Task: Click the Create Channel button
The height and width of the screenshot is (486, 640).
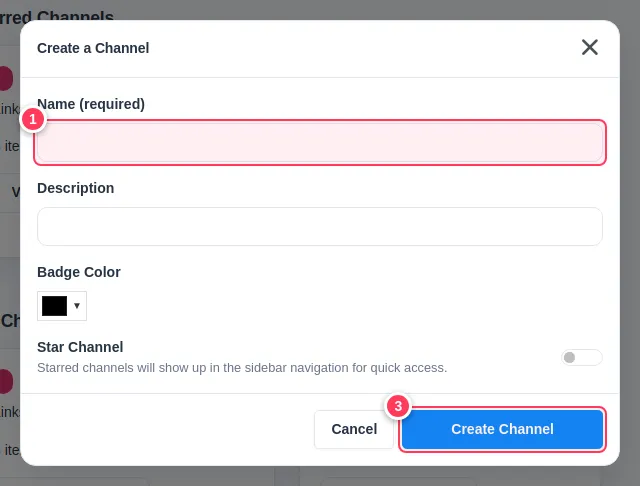Action: [x=502, y=429]
